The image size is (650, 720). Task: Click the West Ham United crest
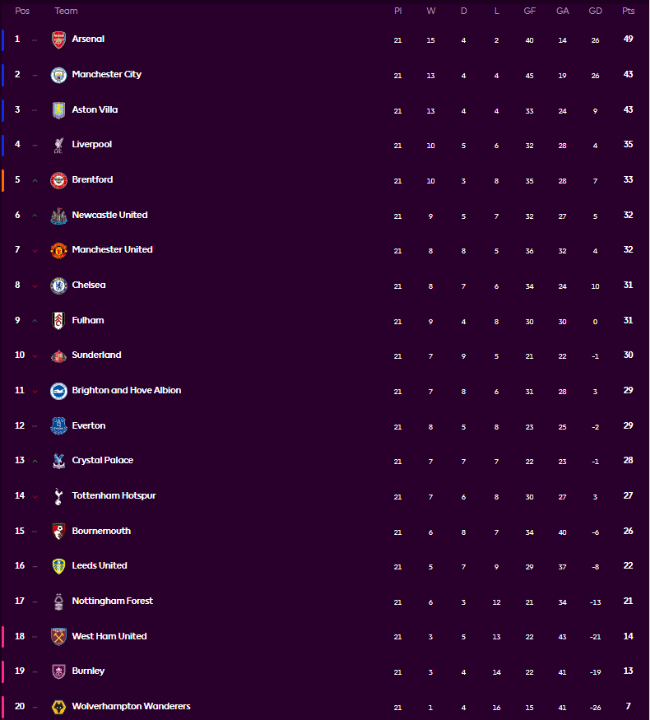point(58,637)
